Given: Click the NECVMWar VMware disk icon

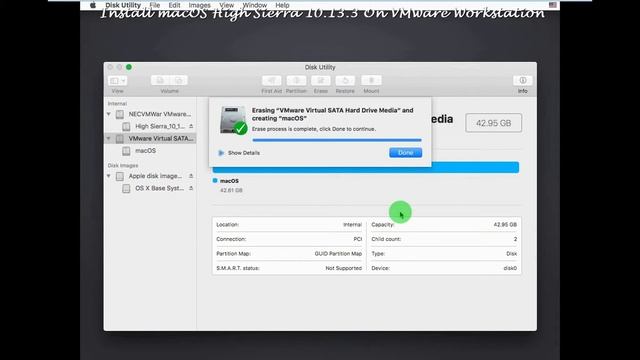Looking at the screenshot, I should 120,114.
